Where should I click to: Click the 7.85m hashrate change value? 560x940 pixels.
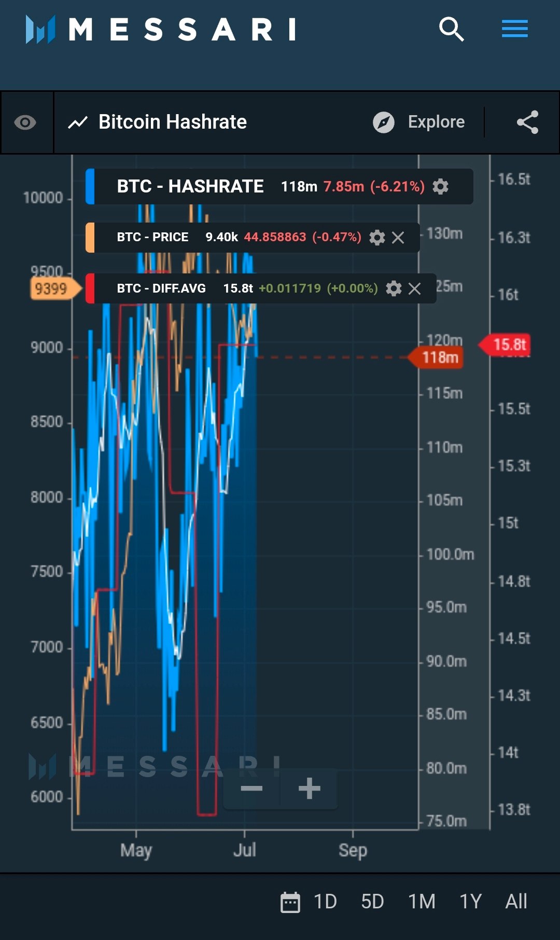344,186
